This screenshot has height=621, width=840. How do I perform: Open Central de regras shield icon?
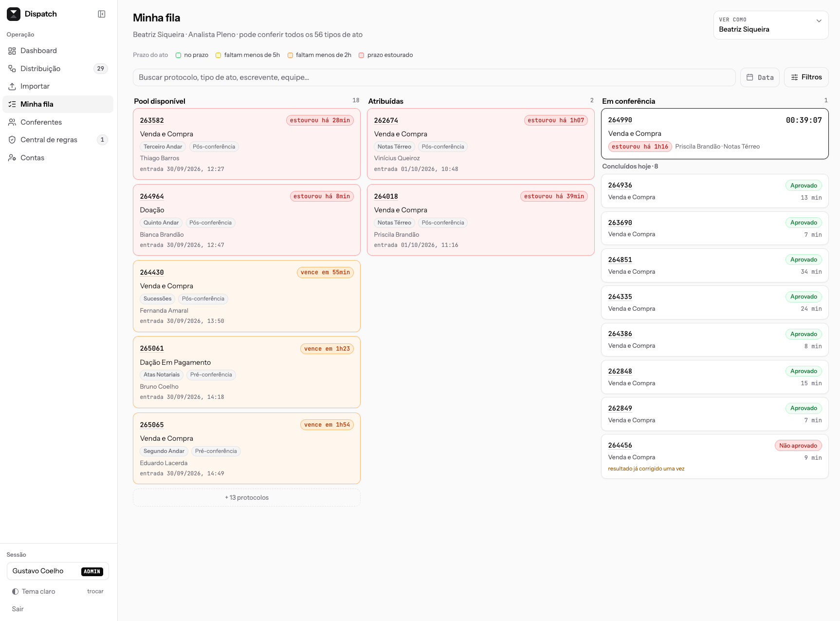[12, 140]
